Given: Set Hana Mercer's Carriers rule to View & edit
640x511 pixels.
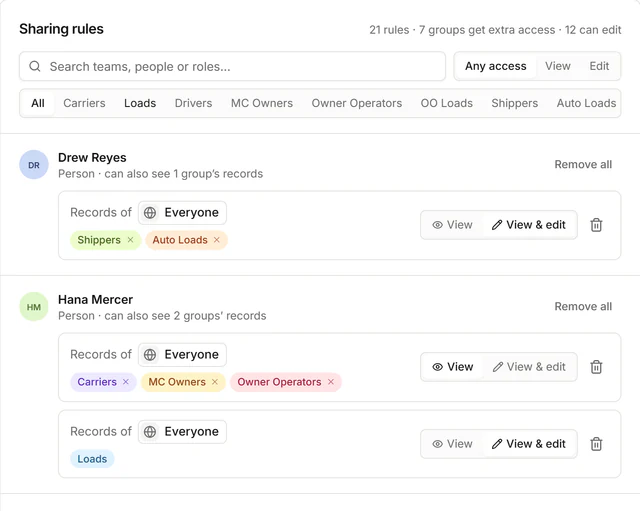Looking at the screenshot, I should 529,367.
